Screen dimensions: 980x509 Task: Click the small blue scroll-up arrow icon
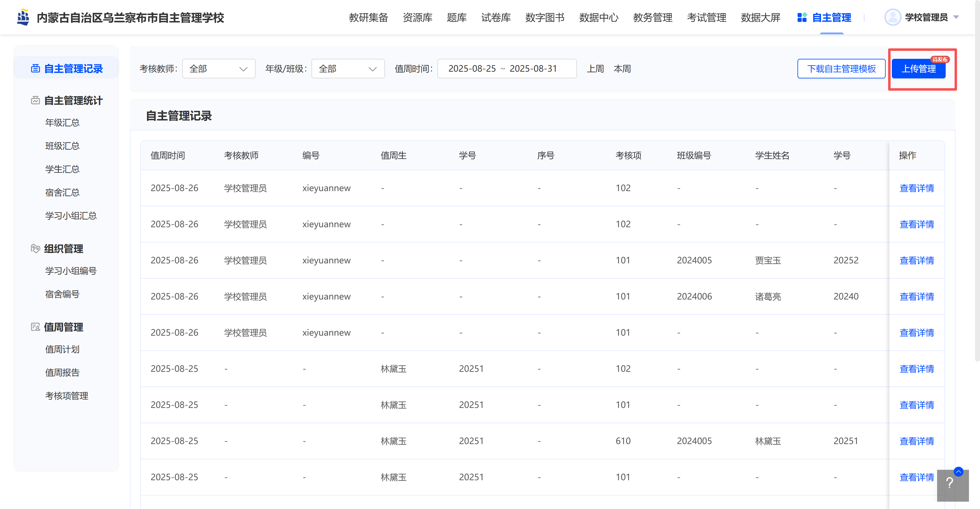tap(958, 472)
